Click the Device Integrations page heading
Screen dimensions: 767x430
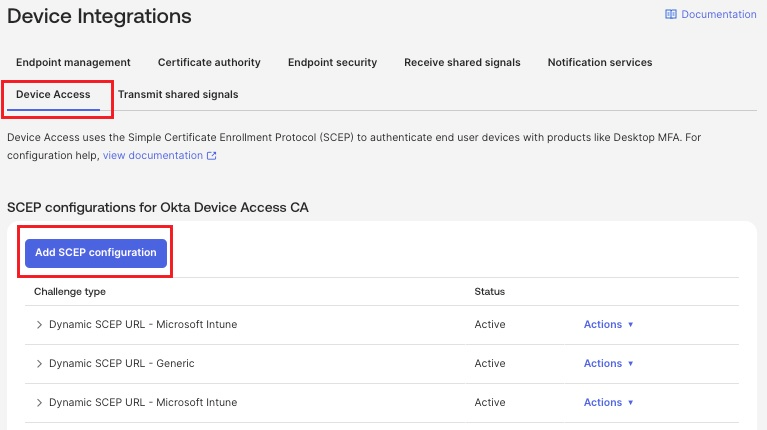[x=99, y=16]
